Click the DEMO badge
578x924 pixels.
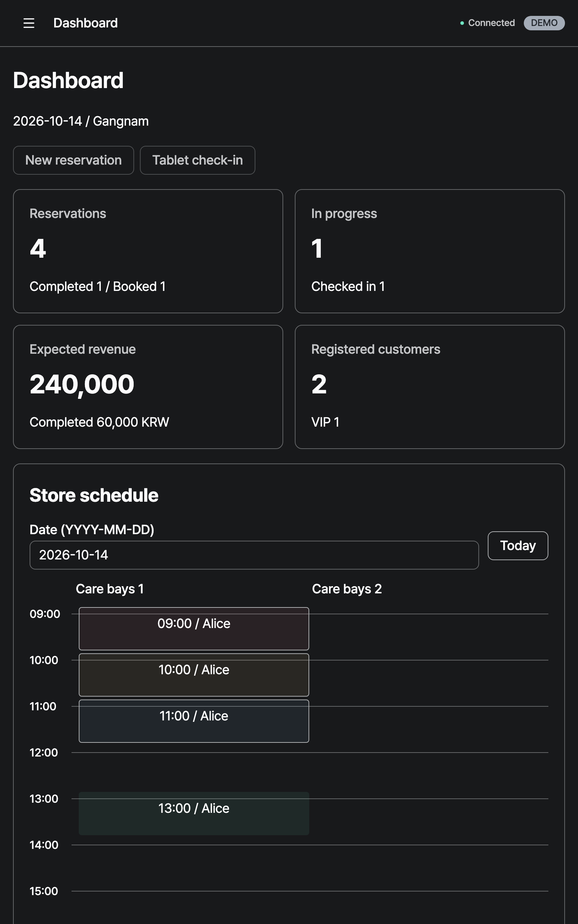pyautogui.click(x=544, y=23)
